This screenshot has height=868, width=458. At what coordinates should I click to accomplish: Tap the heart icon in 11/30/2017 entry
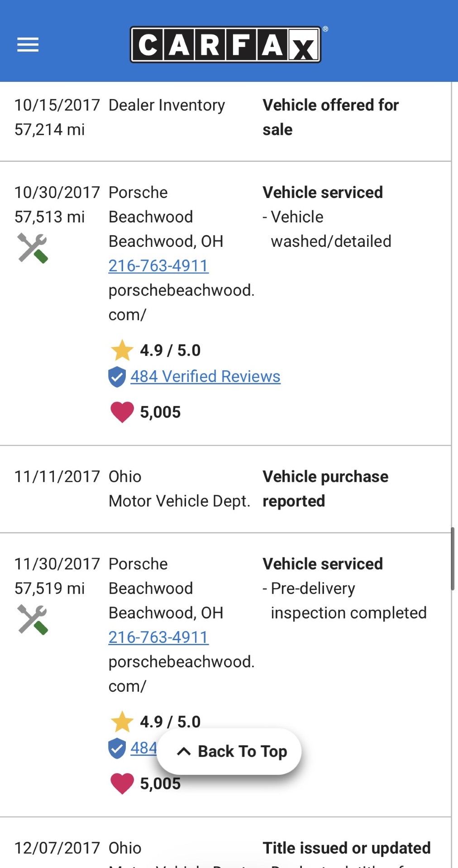tap(122, 783)
